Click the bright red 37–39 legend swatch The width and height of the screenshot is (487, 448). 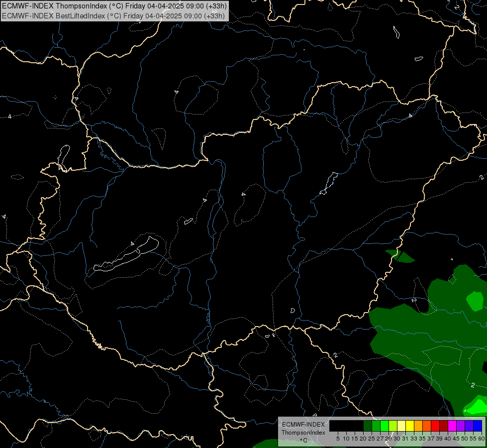coord(435,426)
